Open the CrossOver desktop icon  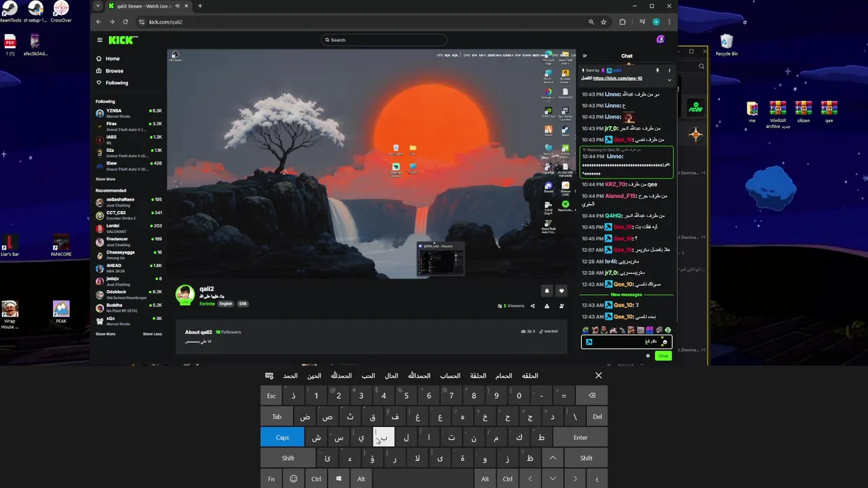[61, 12]
